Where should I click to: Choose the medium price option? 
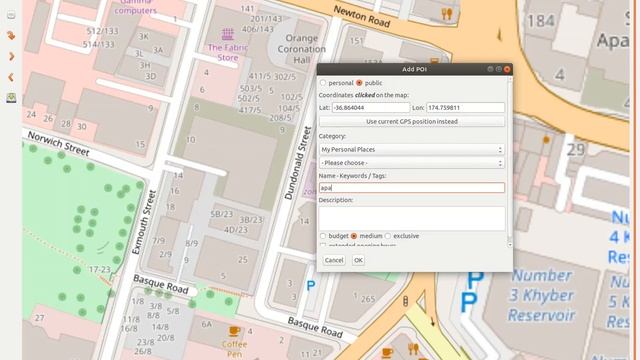354,236
